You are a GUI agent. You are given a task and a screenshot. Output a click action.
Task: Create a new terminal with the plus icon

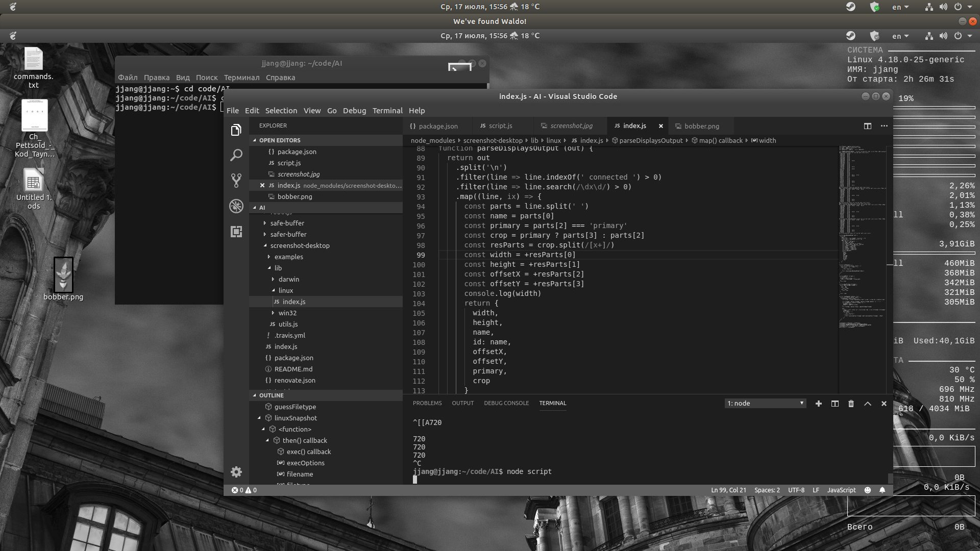click(818, 403)
